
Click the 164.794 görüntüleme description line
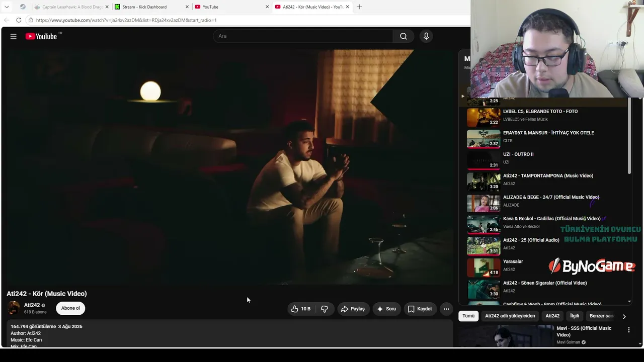(46, 326)
